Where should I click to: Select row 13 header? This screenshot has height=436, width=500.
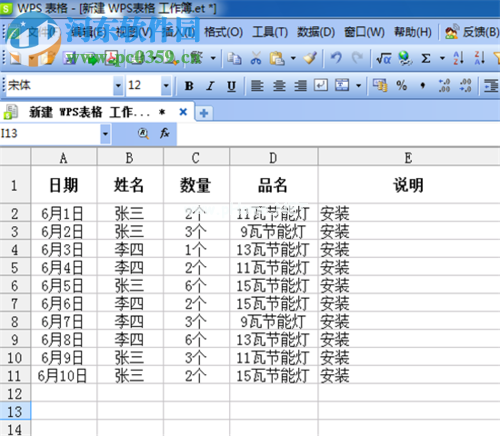pos(15,411)
